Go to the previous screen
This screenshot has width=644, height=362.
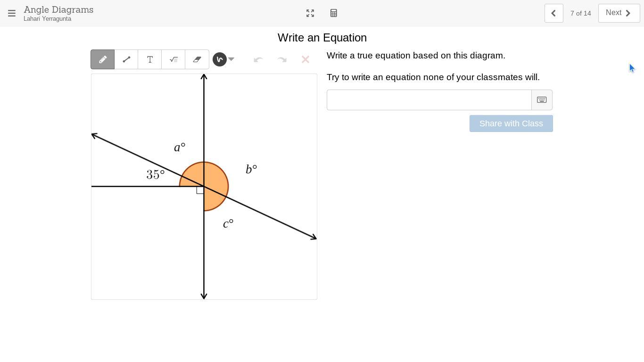coord(554,13)
